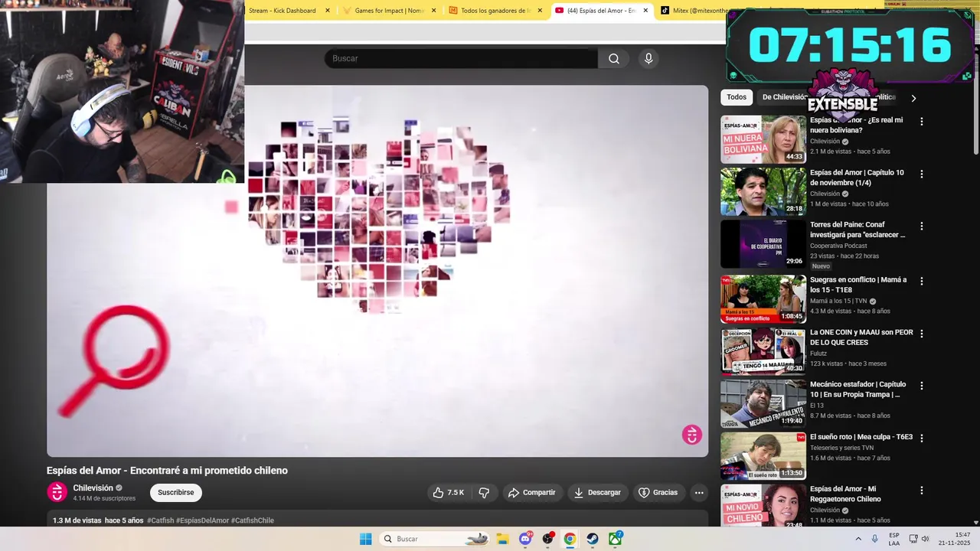Open options for Mi Reggaetonero Chileno video
980x551 pixels.
(x=922, y=490)
